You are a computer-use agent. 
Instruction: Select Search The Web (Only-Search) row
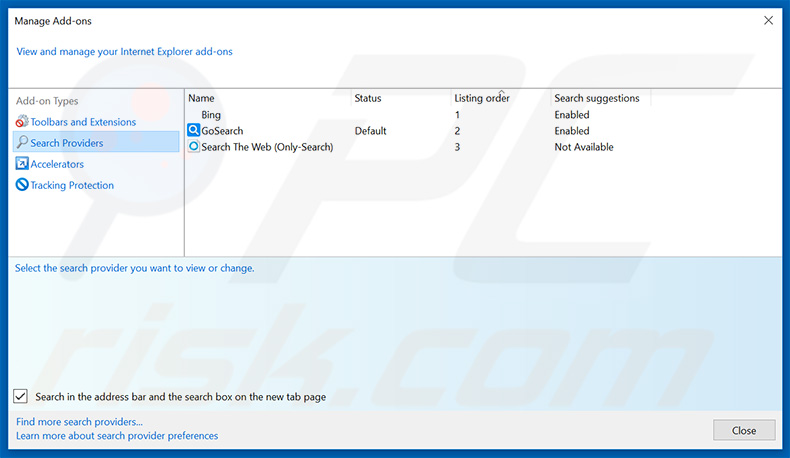pos(267,147)
